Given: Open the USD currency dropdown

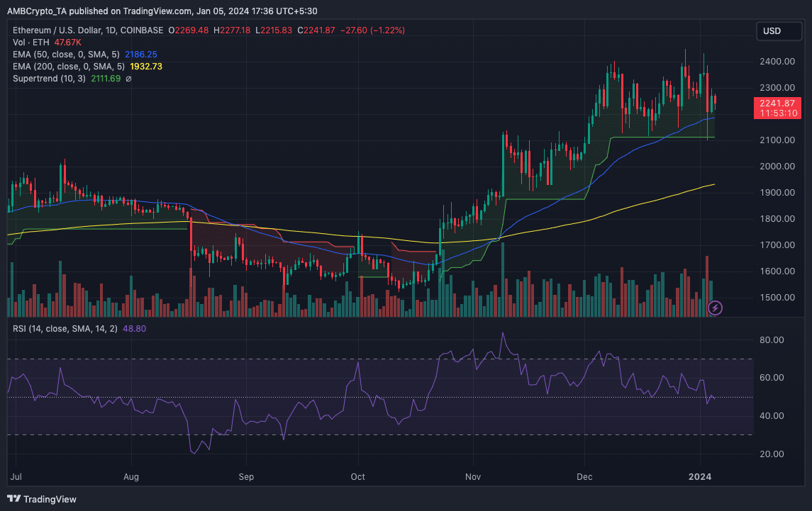Looking at the screenshot, I should coord(779,30).
